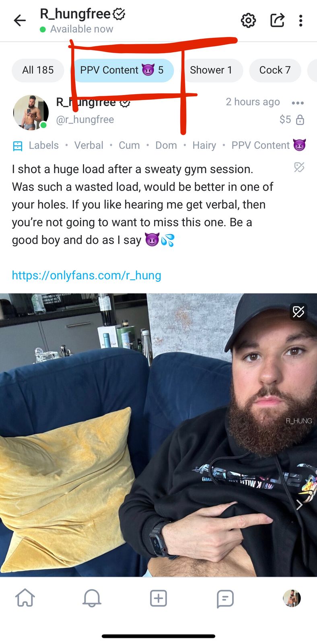The height and width of the screenshot is (644, 317).
Task: Toggle the media overlay icon on photo
Action: point(298,312)
